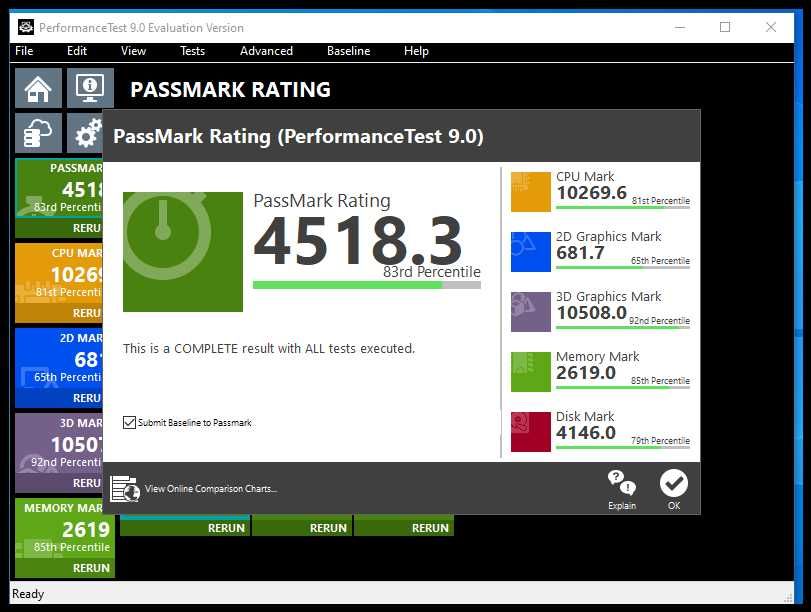
Task: Click the purple 3D Graphics Mark icon
Action: pyautogui.click(x=531, y=312)
